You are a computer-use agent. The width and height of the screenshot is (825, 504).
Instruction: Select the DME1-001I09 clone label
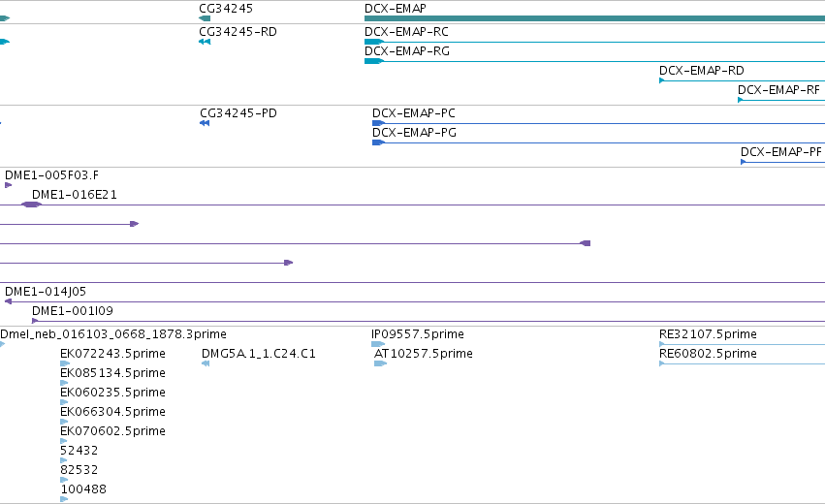click(x=73, y=311)
